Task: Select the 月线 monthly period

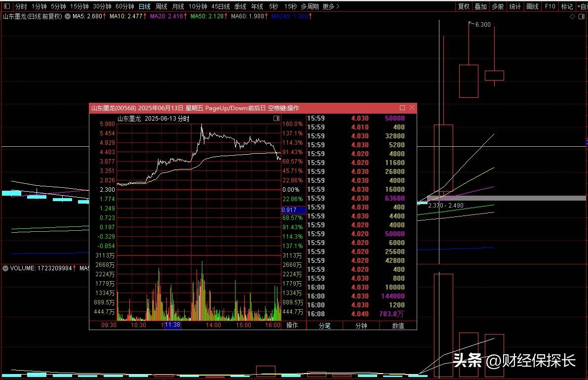Action: click(178, 6)
